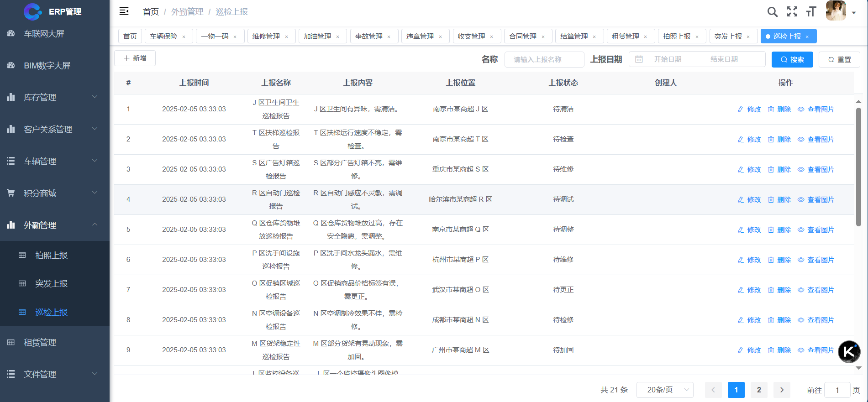Close the 加油管理 tab
The width and height of the screenshot is (868, 402).
point(338,37)
